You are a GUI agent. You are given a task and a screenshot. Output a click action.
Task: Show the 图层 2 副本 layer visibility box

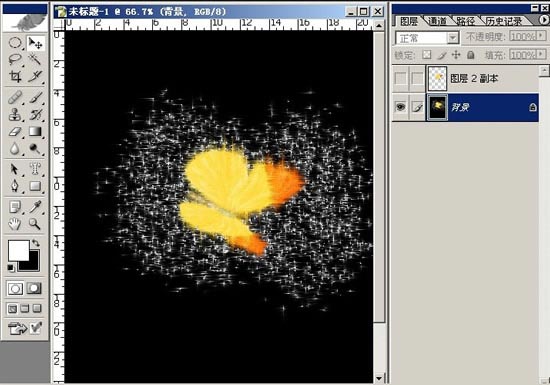point(400,78)
